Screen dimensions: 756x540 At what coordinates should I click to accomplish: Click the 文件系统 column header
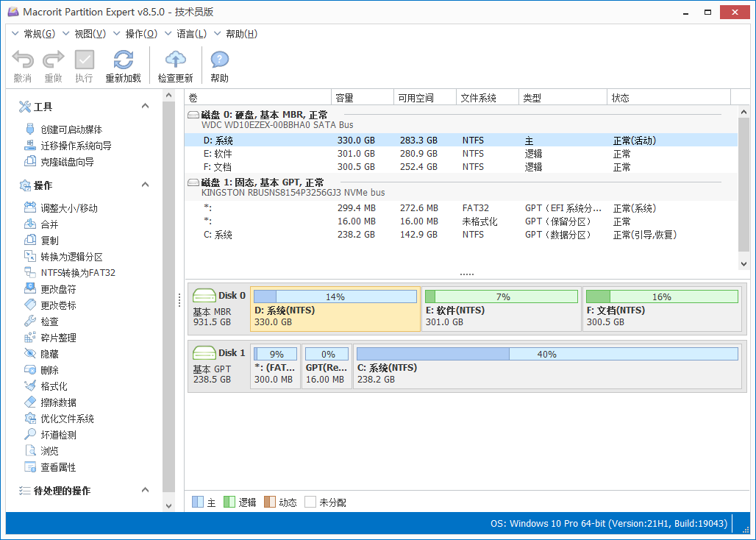tap(478, 98)
